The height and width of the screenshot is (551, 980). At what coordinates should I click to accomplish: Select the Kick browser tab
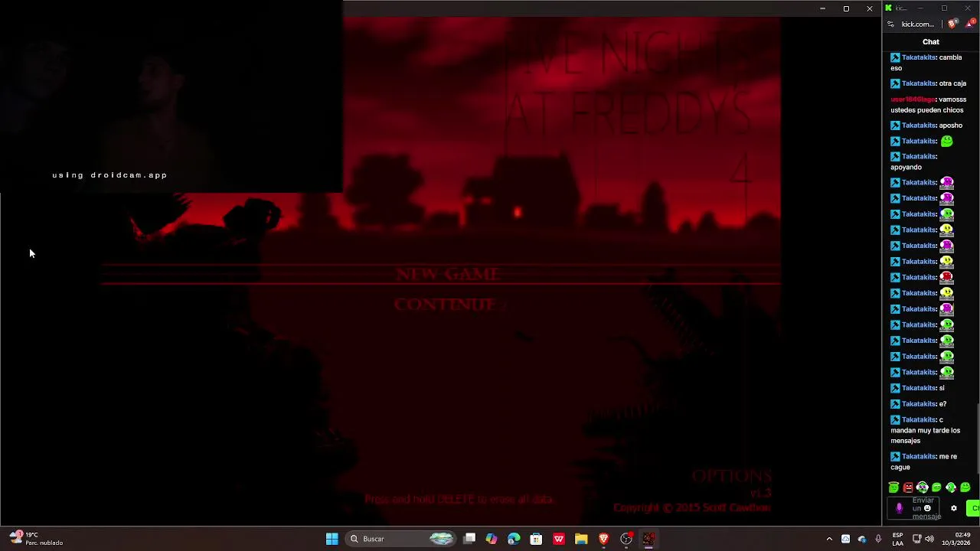pyautogui.click(x=897, y=8)
